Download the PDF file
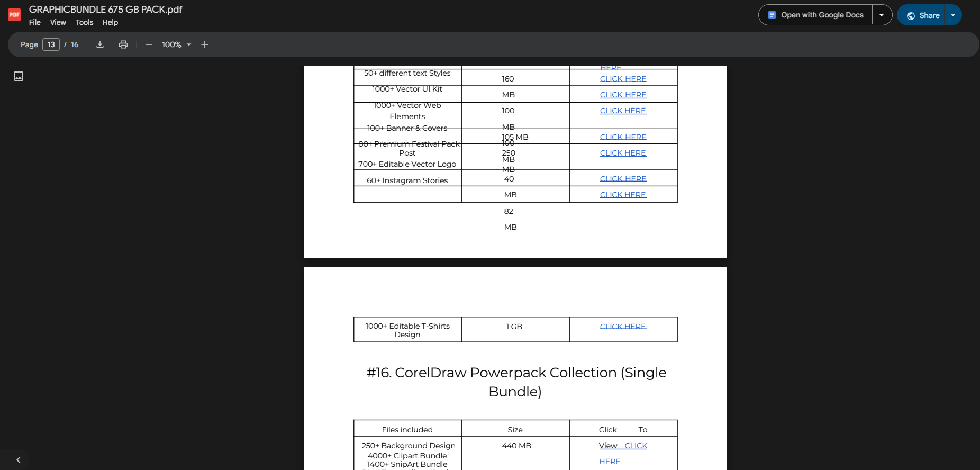This screenshot has width=980, height=470. tap(100, 44)
